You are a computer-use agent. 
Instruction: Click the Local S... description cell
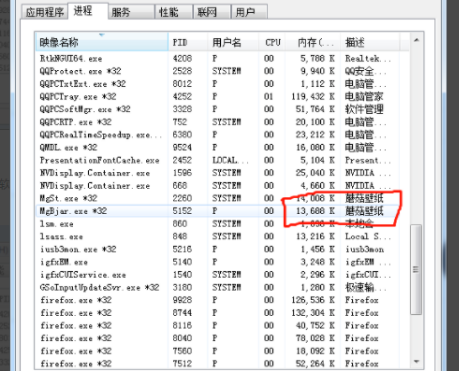(368, 237)
